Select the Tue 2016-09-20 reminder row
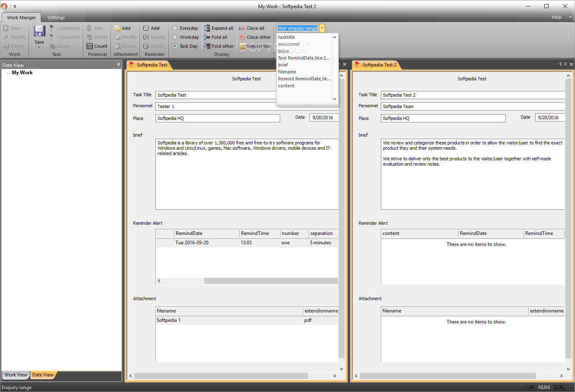Image resolution: width=575 pixels, height=392 pixels. tap(247, 243)
